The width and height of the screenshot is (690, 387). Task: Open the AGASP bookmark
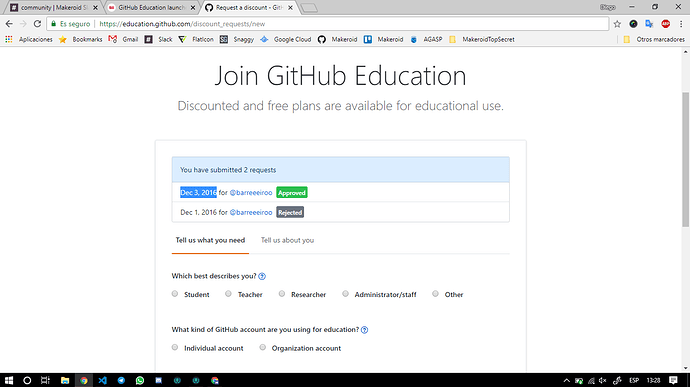click(x=426, y=39)
